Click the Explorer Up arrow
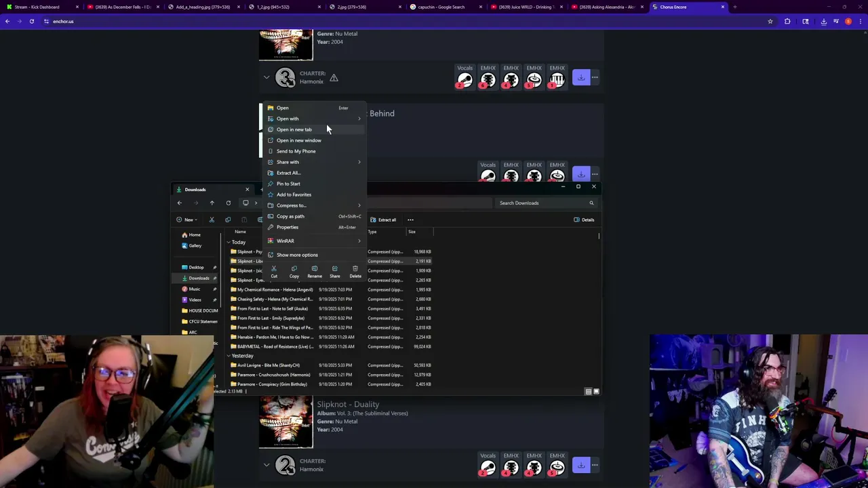 (212, 203)
